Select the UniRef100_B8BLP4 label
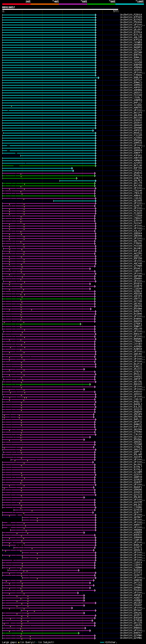The height and width of the screenshot is (644, 146). click(x=131, y=77)
